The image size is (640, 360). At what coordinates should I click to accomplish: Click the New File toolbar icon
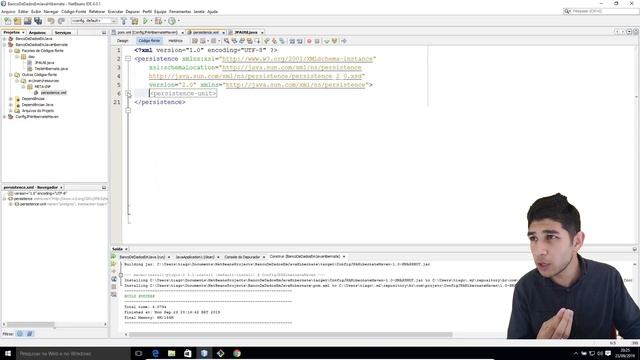coord(7,21)
